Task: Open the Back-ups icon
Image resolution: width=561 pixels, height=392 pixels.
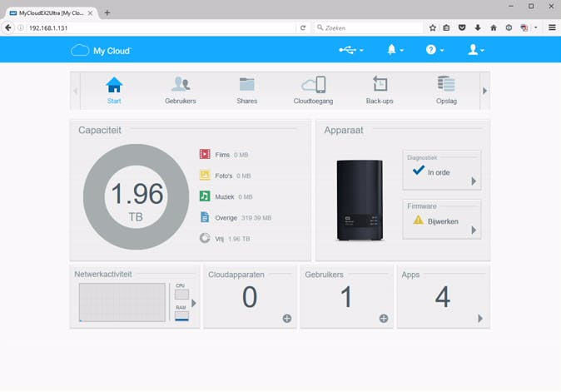Action: 380,84
